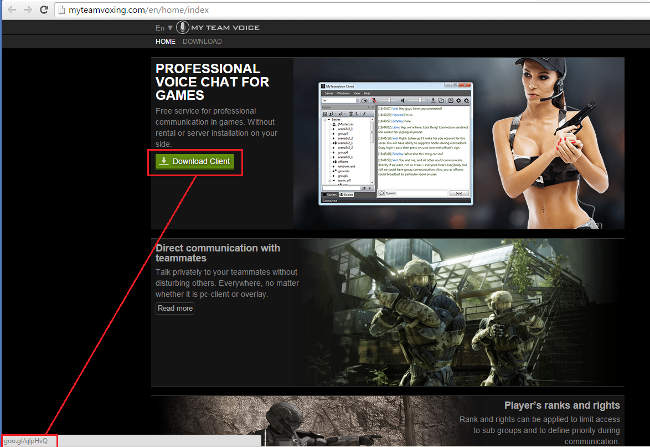Click the client app screenshot image
650x447 pixels.
coord(395,143)
